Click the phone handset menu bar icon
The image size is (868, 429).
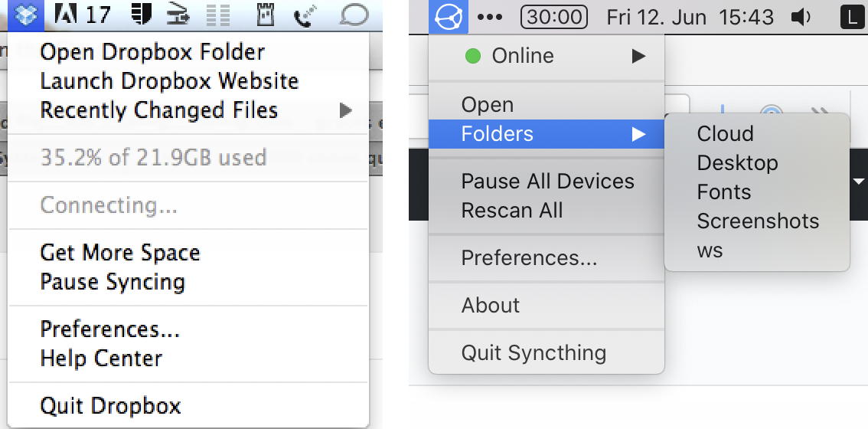tap(307, 15)
